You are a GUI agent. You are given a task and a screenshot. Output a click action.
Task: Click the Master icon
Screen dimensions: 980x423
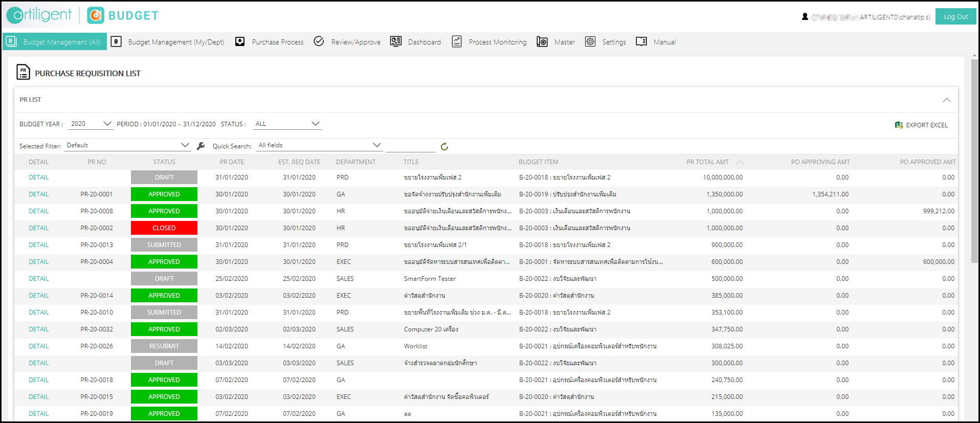coord(542,41)
